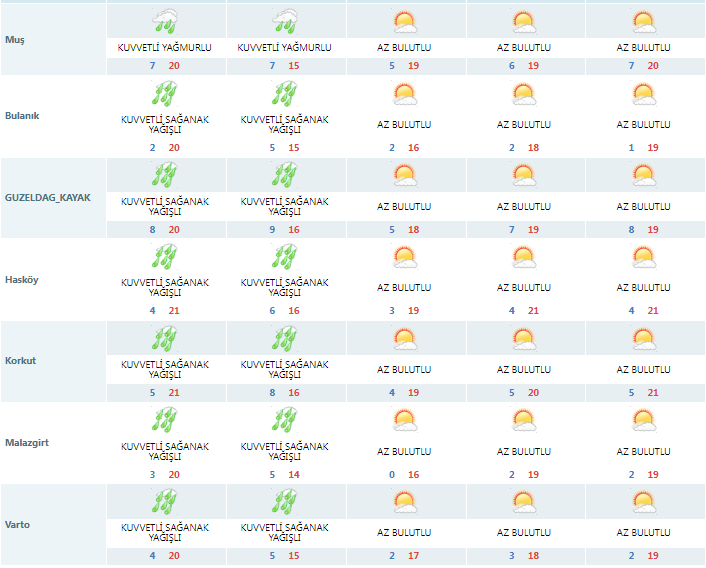Open the Malazgirt location label
The width and height of the screenshot is (706, 568).
tap(27, 441)
